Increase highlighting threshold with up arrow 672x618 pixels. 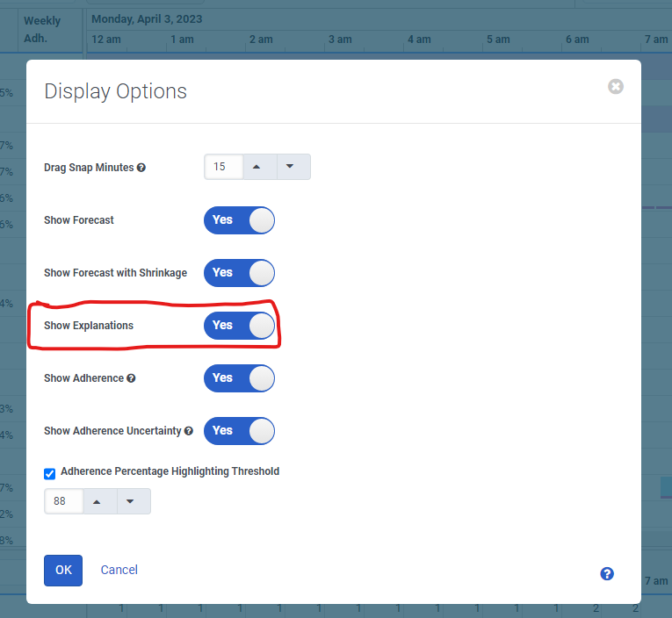click(x=98, y=501)
